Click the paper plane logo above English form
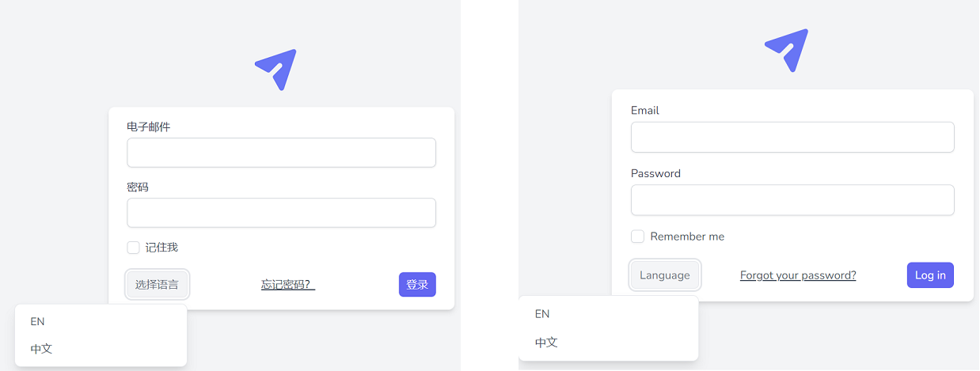980x371 pixels. point(787,50)
